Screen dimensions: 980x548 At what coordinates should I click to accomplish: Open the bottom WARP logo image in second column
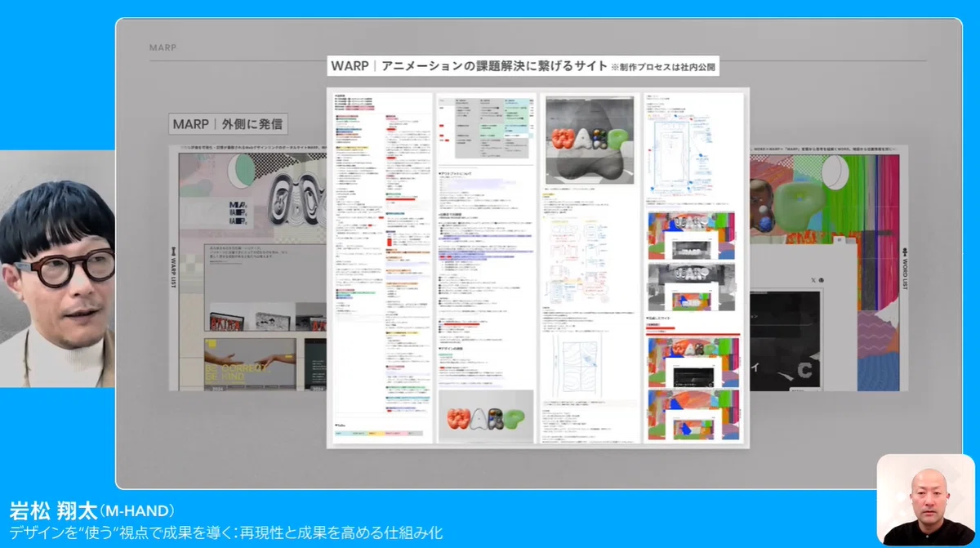485,417
